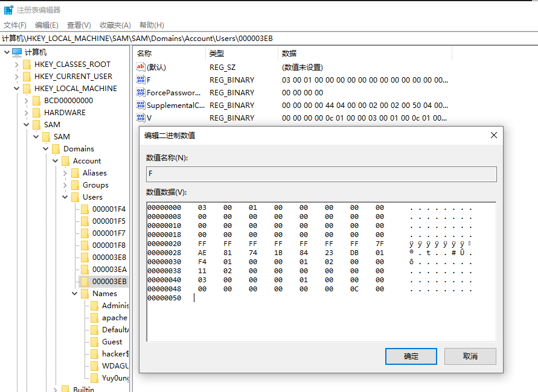Viewport: 538px width, 392px height.
Task: Select the hacker$ name key
Action: tap(115, 354)
